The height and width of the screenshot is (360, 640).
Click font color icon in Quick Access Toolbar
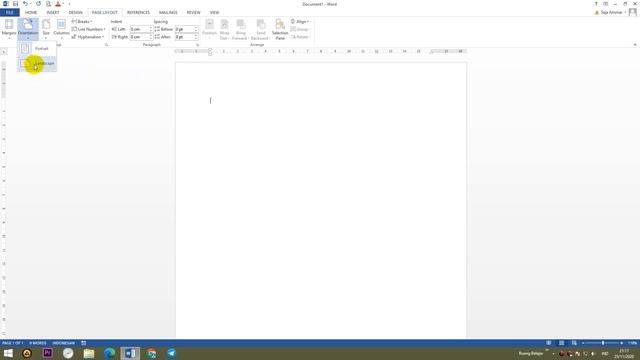coord(58,4)
